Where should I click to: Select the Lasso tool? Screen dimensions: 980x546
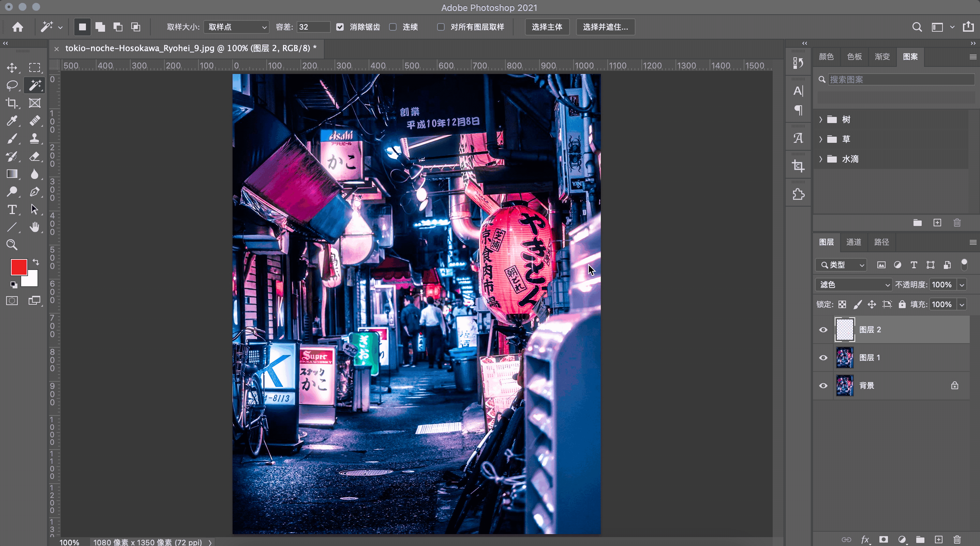point(12,85)
